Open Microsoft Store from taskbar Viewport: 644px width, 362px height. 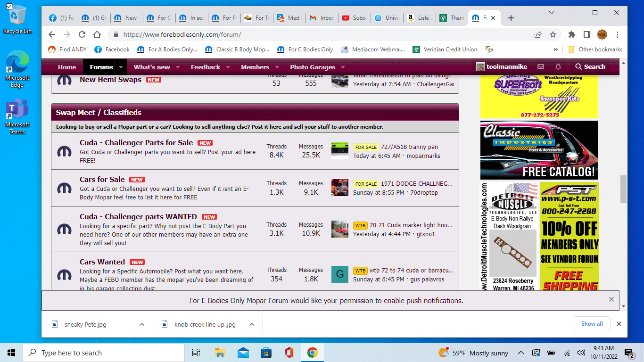[266, 353]
